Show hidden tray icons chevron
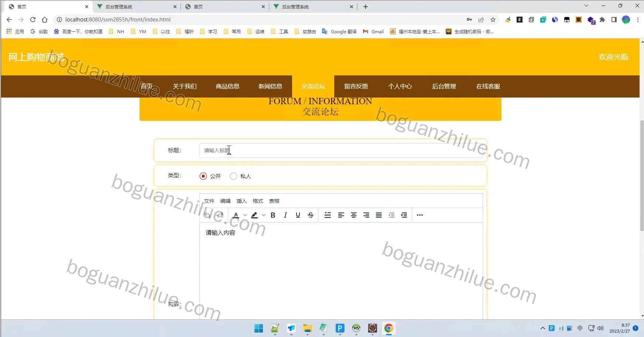This screenshot has width=644, height=337. click(x=542, y=328)
